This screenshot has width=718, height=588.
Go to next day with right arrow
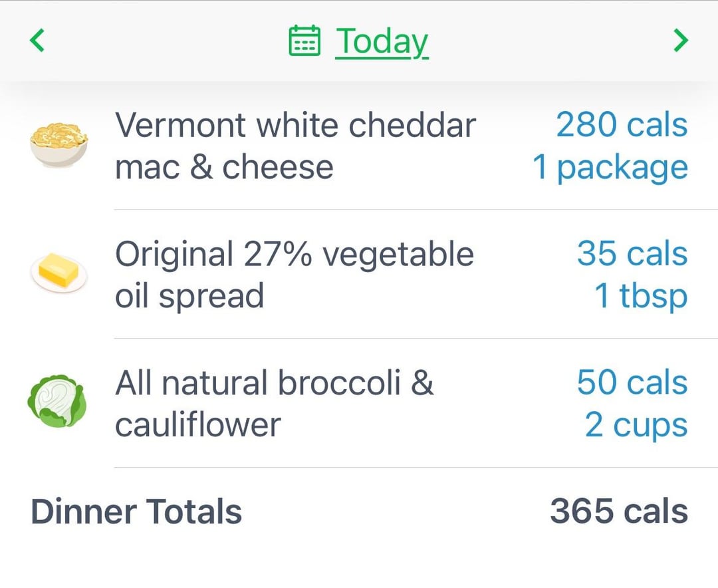(x=681, y=41)
